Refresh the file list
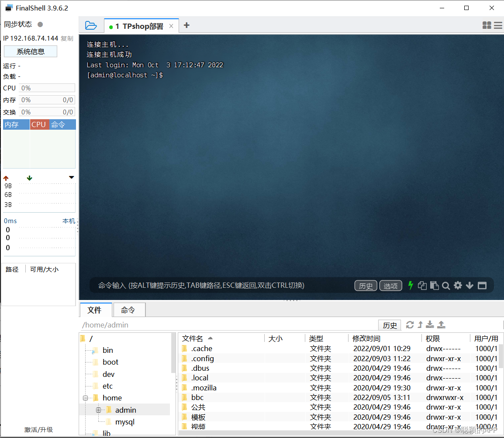Screen dimensions: 504x438 coord(410,324)
